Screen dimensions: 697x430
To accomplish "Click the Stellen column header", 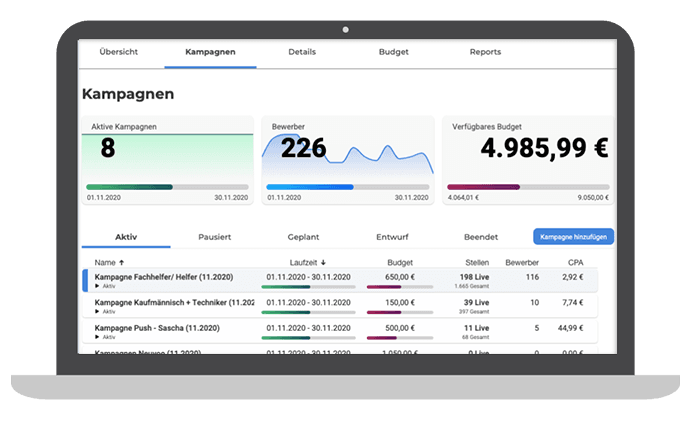I will [x=477, y=263].
